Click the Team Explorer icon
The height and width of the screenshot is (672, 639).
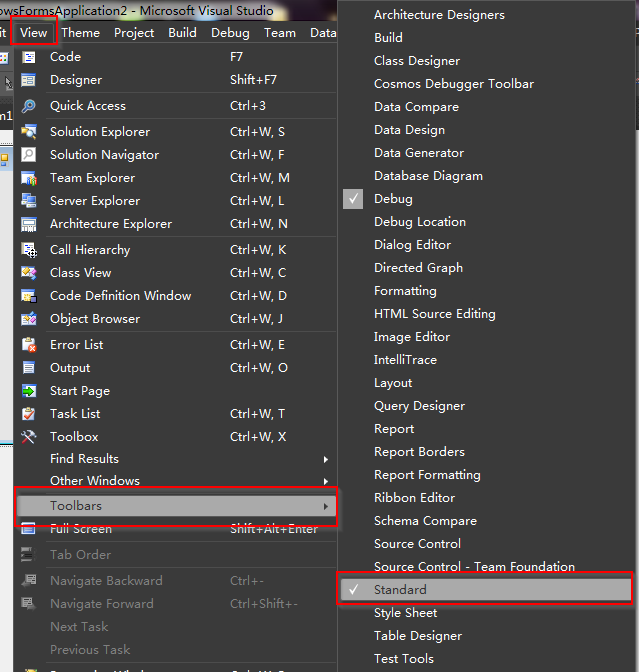(x=29, y=178)
